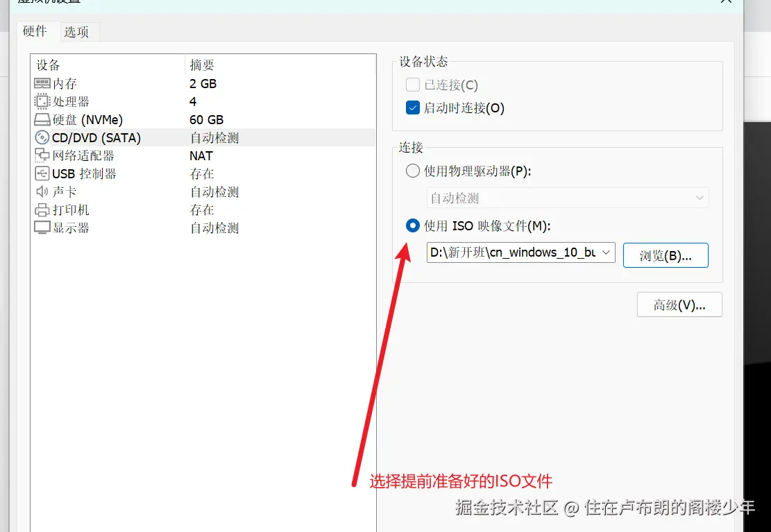The height and width of the screenshot is (532, 771).
Task: Expand the ISO file path dropdown arrow
Action: coord(606,252)
